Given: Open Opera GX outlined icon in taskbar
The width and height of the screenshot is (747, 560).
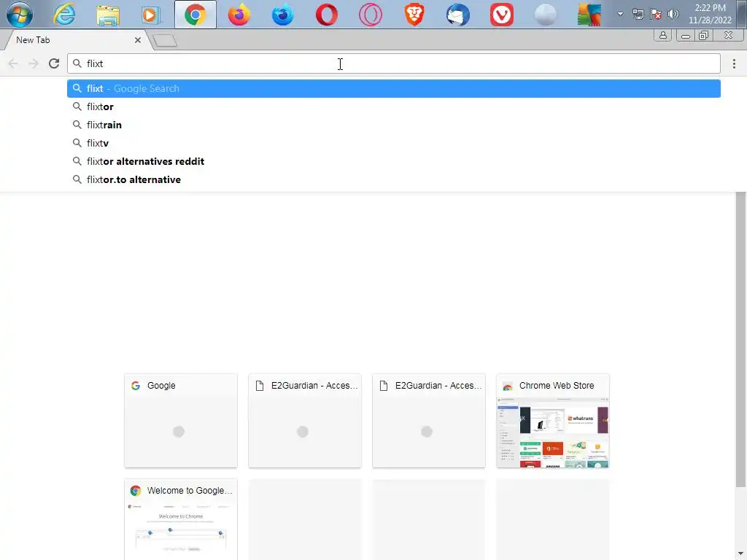Looking at the screenshot, I should click(x=370, y=15).
